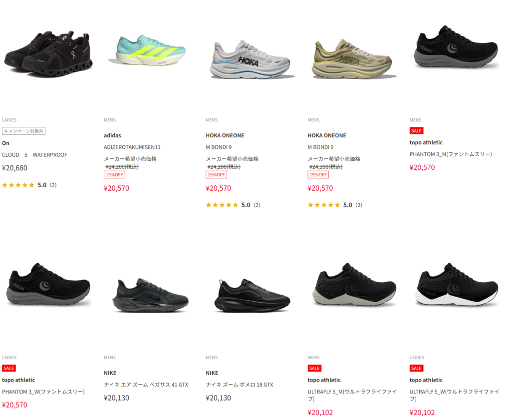The width and height of the screenshot is (511, 420).
Task: Open the adidas Adizero Takumi Sen 11 image
Action: tap(147, 50)
